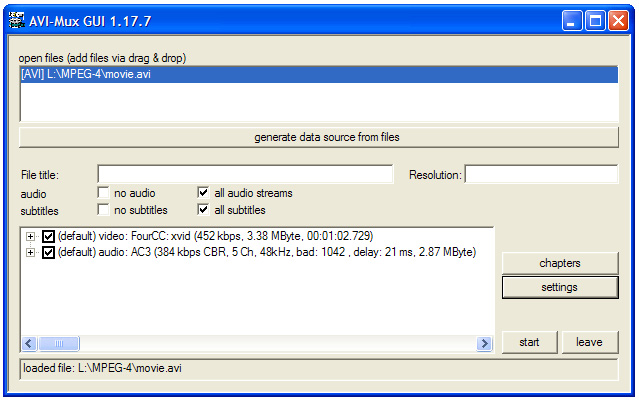Click the leave button
Viewport: 639px width, 401px height.
pyautogui.click(x=590, y=342)
